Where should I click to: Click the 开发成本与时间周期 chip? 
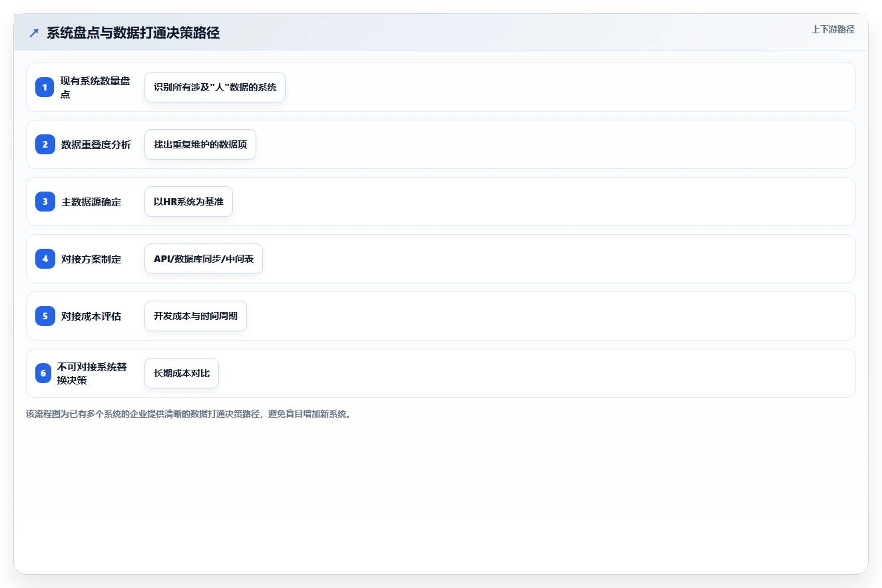click(196, 316)
